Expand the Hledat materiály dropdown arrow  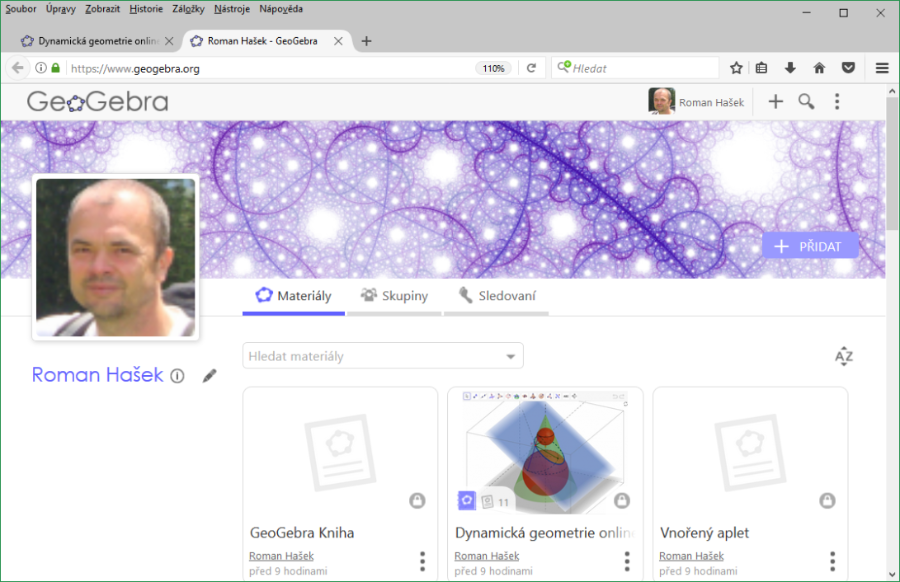click(x=510, y=356)
